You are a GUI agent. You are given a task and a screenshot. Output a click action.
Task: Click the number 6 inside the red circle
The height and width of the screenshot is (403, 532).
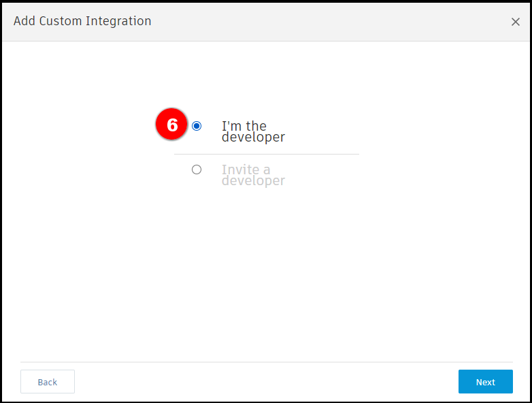172,125
